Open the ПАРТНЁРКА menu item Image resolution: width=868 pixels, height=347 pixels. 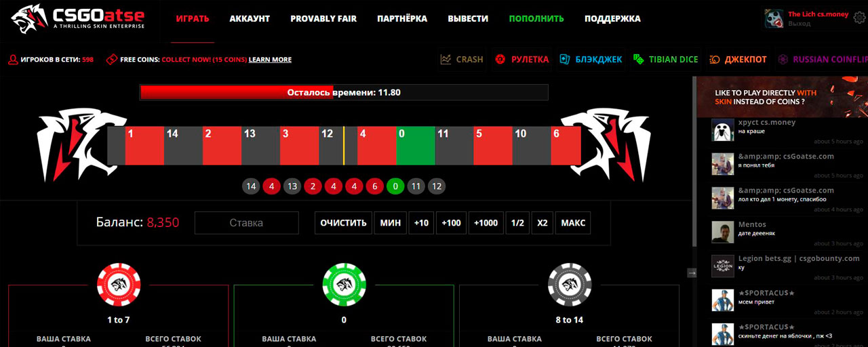pos(402,19)
